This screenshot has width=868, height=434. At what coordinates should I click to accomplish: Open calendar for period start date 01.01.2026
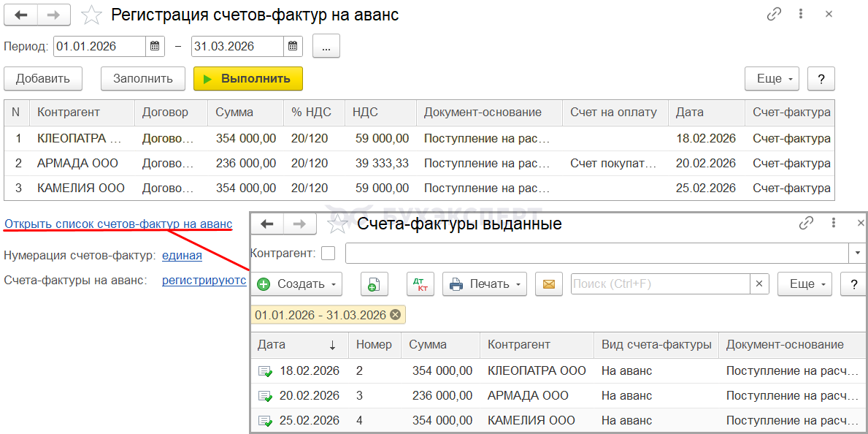(155, 46)
